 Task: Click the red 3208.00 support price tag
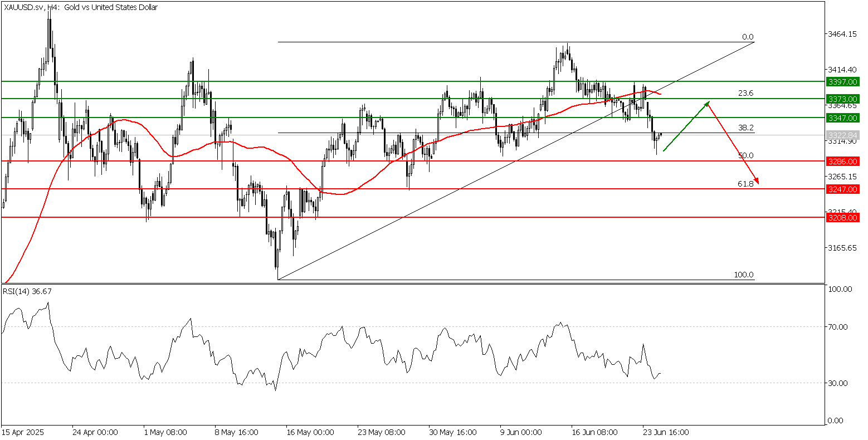[x=842, y=218]
